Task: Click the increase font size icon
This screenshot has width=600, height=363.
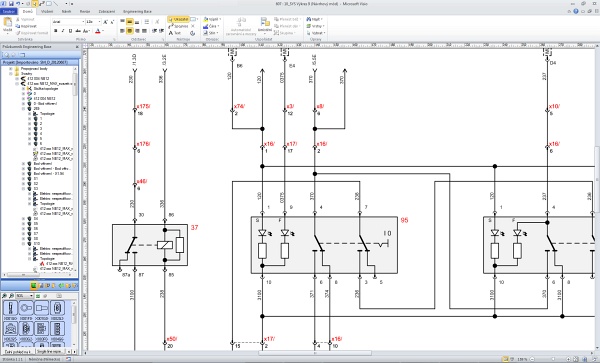Action: 106,22
